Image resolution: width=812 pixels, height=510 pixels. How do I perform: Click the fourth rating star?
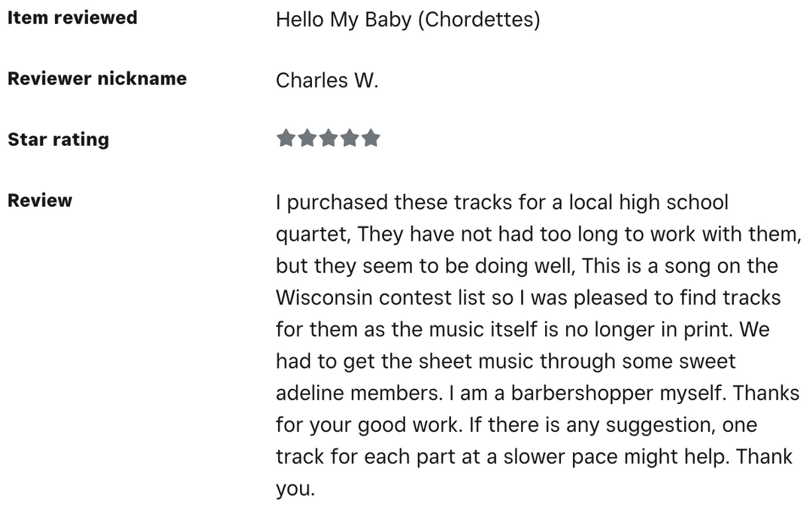click(350, 138)
